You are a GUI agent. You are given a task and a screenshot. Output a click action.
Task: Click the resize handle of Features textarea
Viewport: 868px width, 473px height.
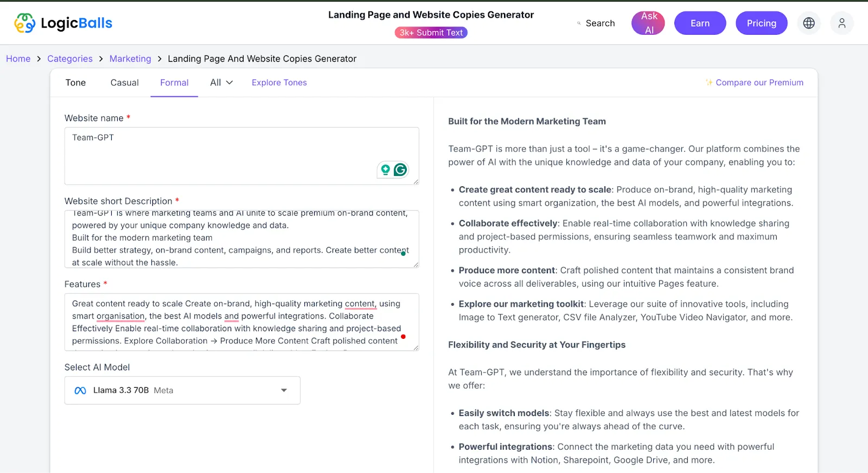click(x=416, y=348)
